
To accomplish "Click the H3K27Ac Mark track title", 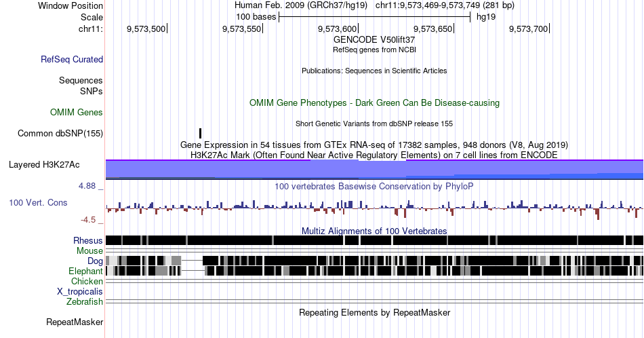I will pos(374,155).
